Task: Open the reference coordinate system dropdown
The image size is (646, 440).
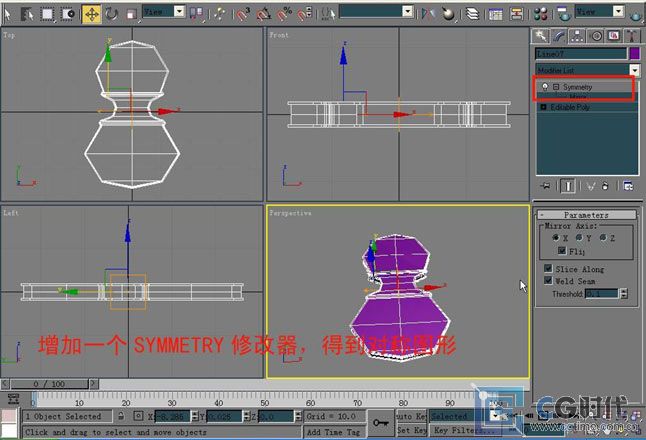Action: point(179,11)
